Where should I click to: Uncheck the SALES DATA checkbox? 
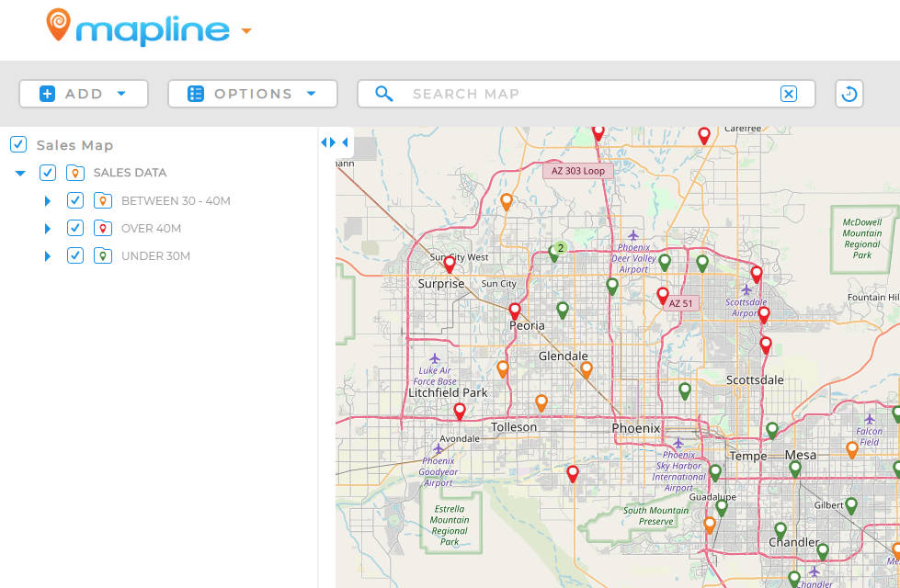click(48, 172)
